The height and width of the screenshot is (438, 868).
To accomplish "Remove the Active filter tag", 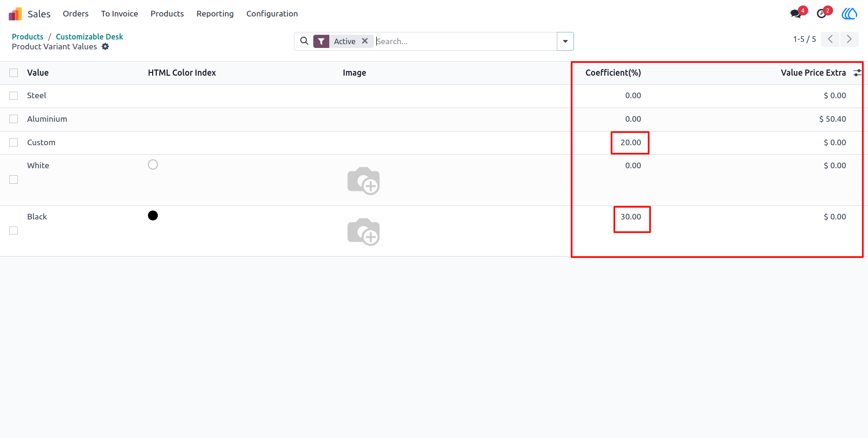I will [365, 41].
